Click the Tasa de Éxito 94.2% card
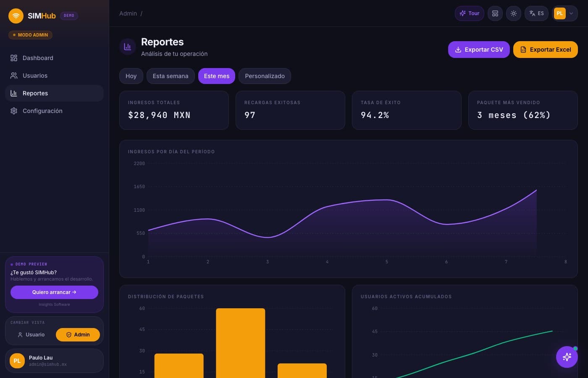This screenshot has height=378, width=588. click(x=407, y=110)
